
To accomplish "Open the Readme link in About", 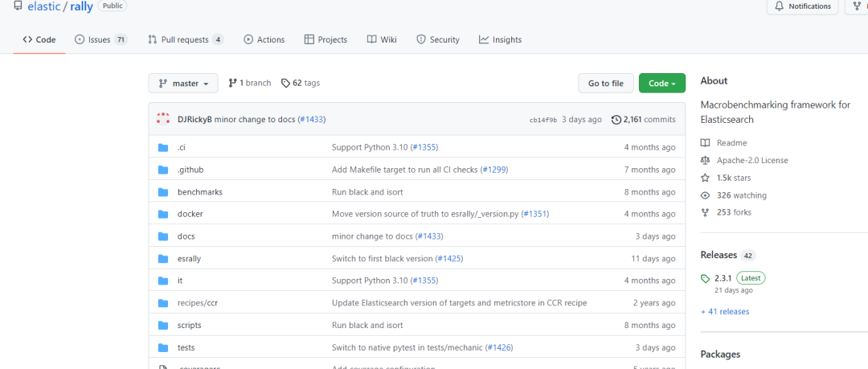I will coord(731,142).
